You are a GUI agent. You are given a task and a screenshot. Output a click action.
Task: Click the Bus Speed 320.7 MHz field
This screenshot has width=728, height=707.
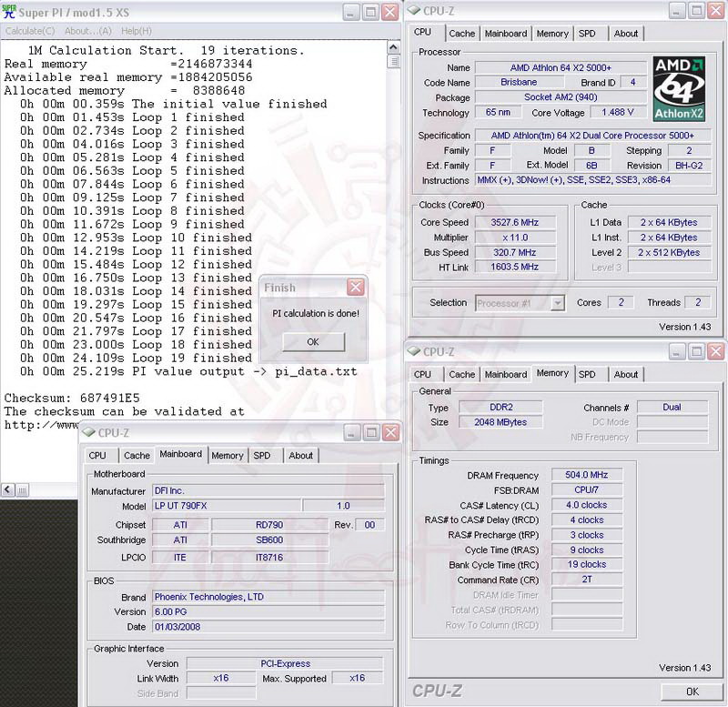click(515, 252)
